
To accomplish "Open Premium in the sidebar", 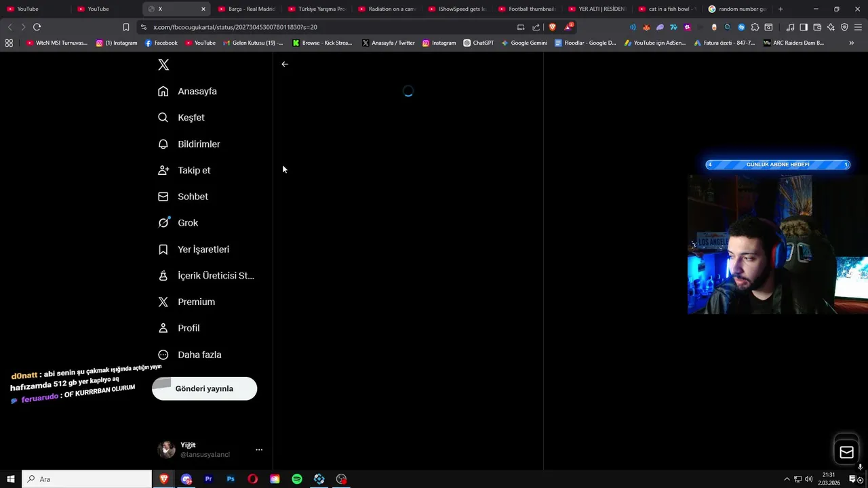I will tap(186, 302).
